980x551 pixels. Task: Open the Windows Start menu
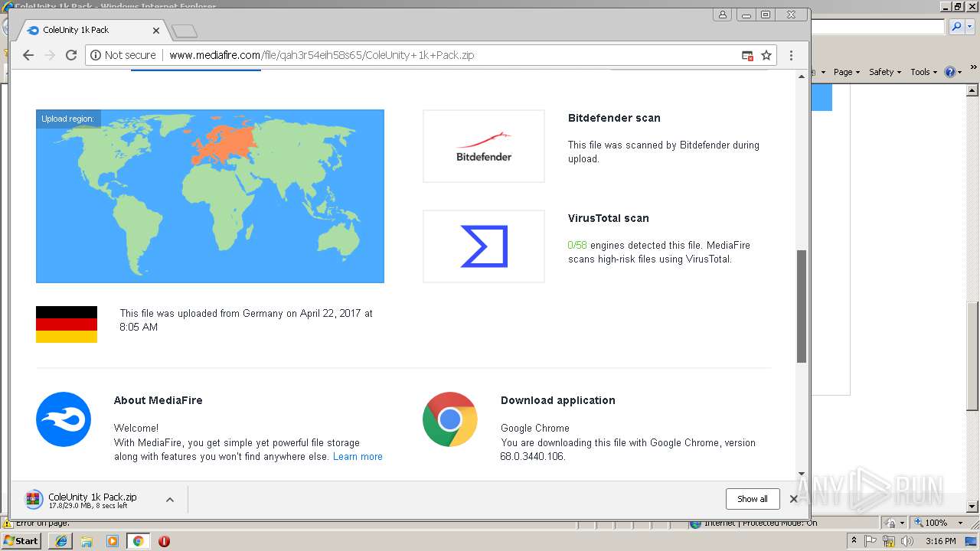click(22, 540)
